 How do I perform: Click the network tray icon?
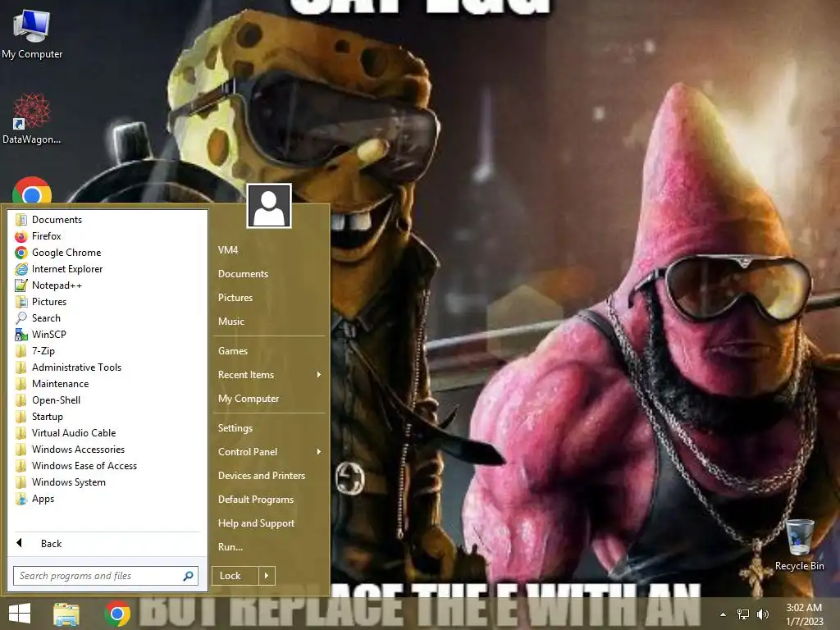(743, 614)
